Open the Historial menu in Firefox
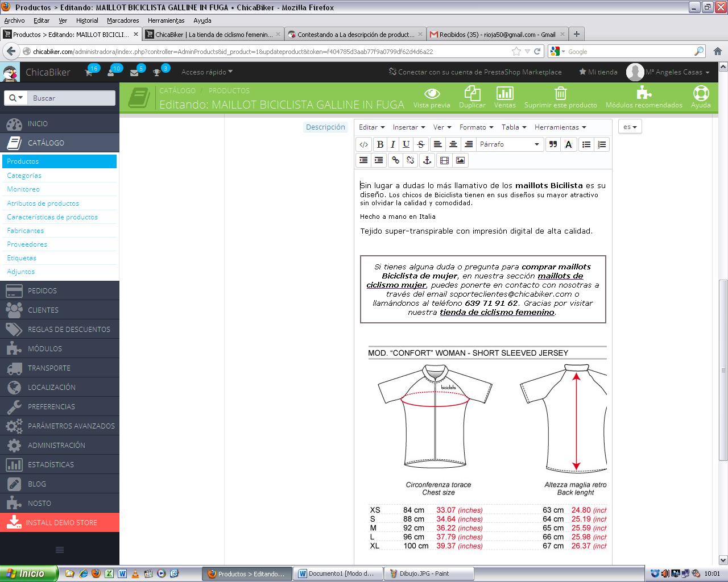728x582 pixels. click(87, 20)
